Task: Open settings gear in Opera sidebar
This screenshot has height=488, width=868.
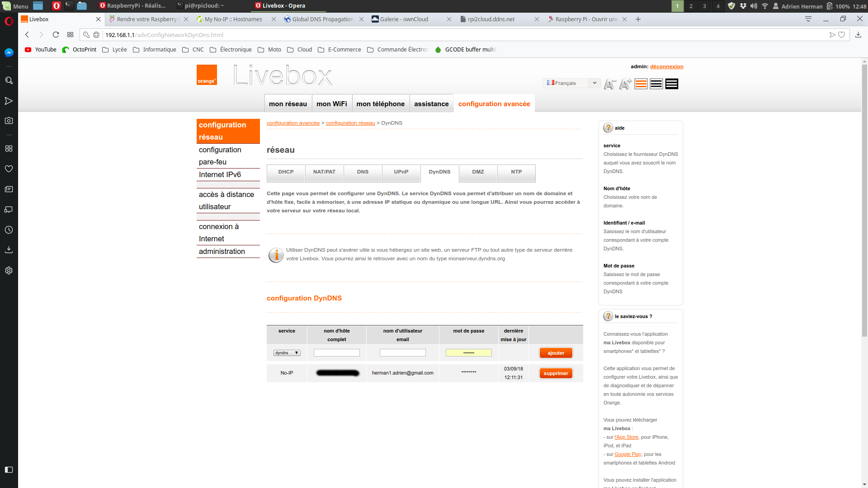Action: 9,270
